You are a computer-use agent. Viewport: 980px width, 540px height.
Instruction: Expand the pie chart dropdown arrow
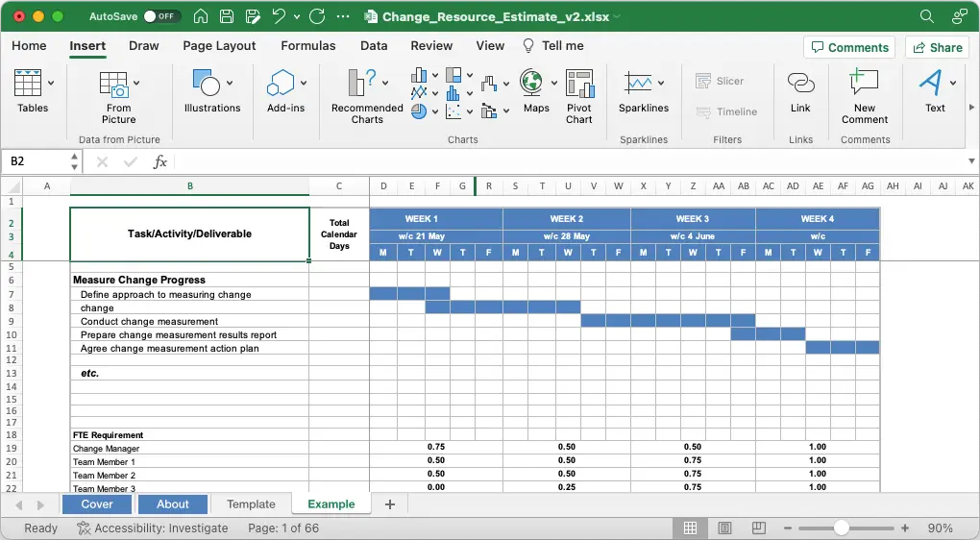coord(435,111)
